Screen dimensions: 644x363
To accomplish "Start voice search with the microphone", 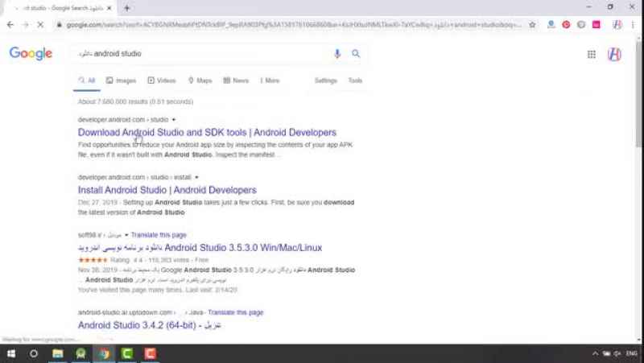I will tap(337, 53).
